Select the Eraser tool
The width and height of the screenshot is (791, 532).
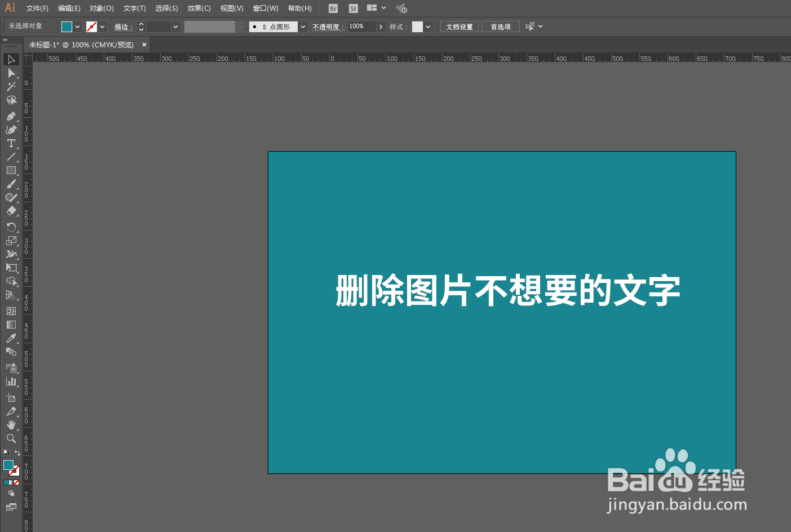tap(11, 211)
